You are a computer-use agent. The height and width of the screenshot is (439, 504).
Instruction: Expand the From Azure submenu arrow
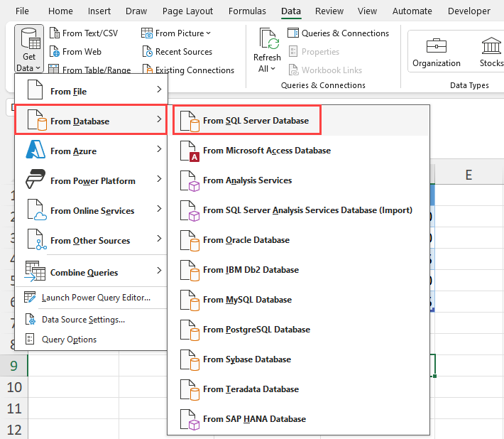pos(159,149)
